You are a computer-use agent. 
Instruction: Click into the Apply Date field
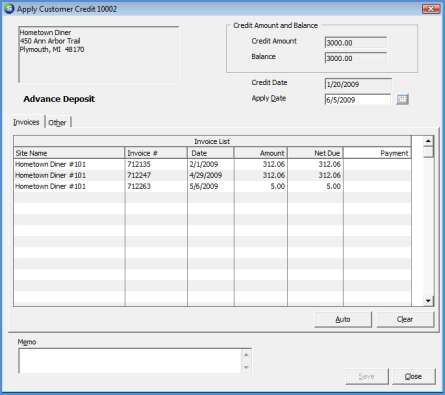tap(357, 100)
